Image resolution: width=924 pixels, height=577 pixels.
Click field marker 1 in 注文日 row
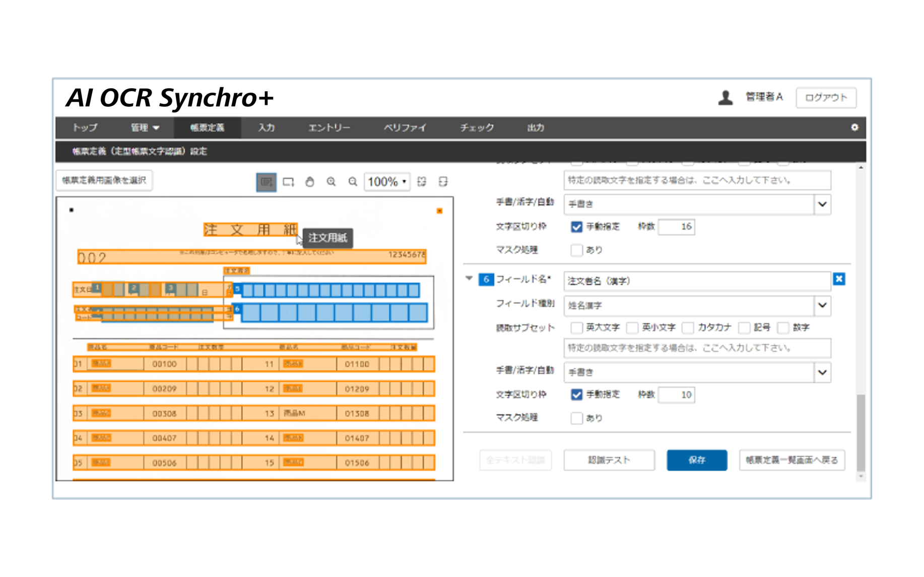point(97,288)
